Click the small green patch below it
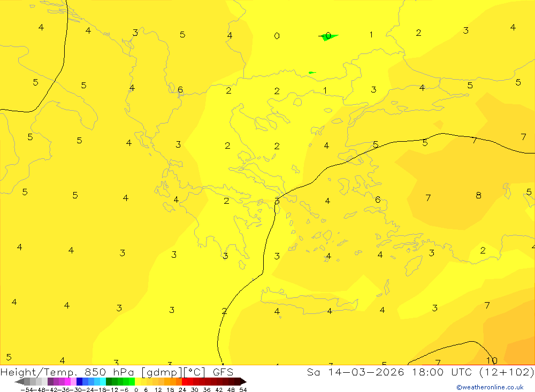Viewport: 535px width, 392px height. click(x=312, y=72)
